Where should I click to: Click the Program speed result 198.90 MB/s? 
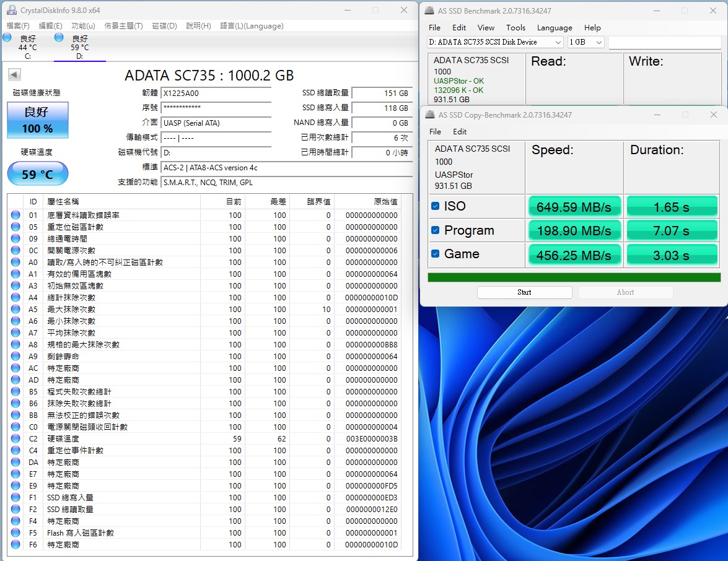pos(574,230)
